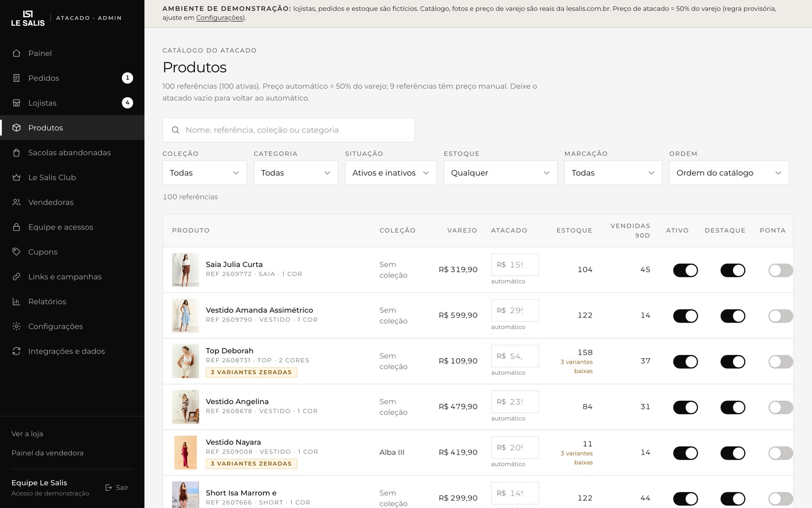Open Vestido Nayara product thumbnail
The width and height of the screenshot is (812, 508).
coord(185,453)
